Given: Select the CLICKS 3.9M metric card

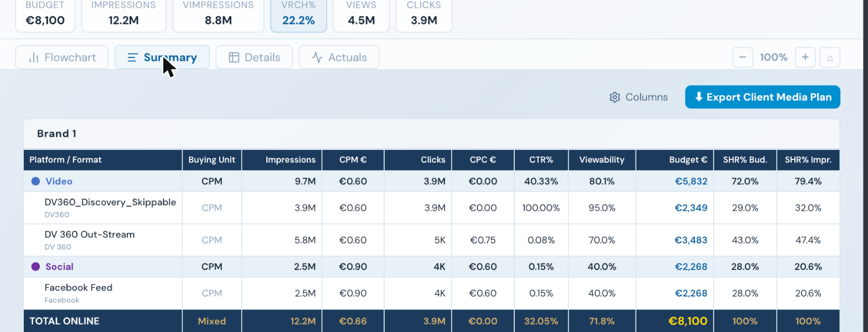Looking at the screenshot, I should point(424,15).
